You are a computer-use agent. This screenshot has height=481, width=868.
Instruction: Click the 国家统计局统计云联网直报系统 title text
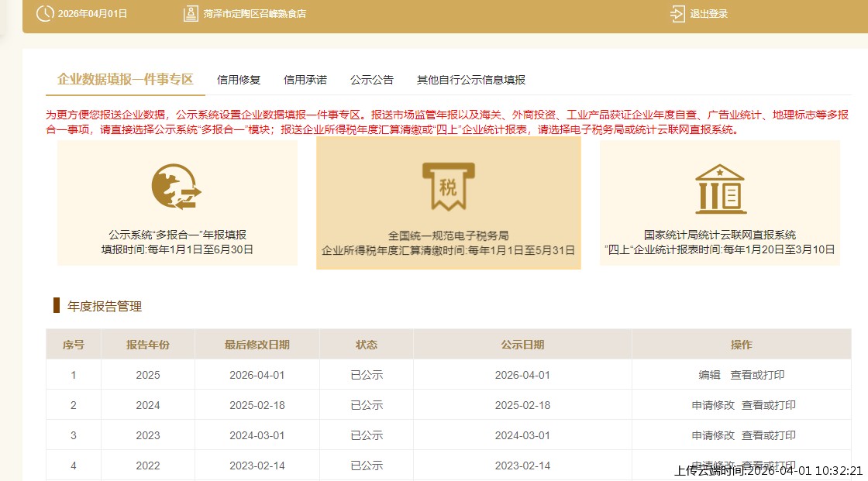[720, 235]
